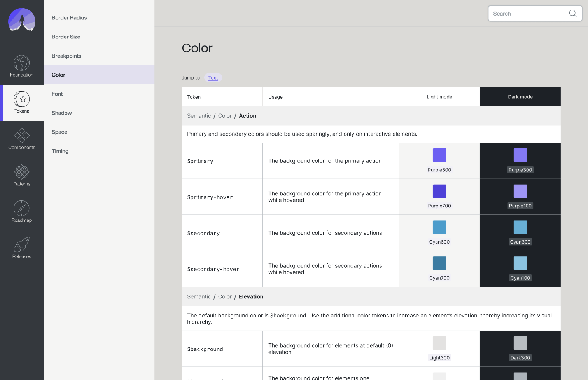This screenshot has height=380, width=588.
Task: Navigate to Patterns via its sidebar icon
Action: 21,175
